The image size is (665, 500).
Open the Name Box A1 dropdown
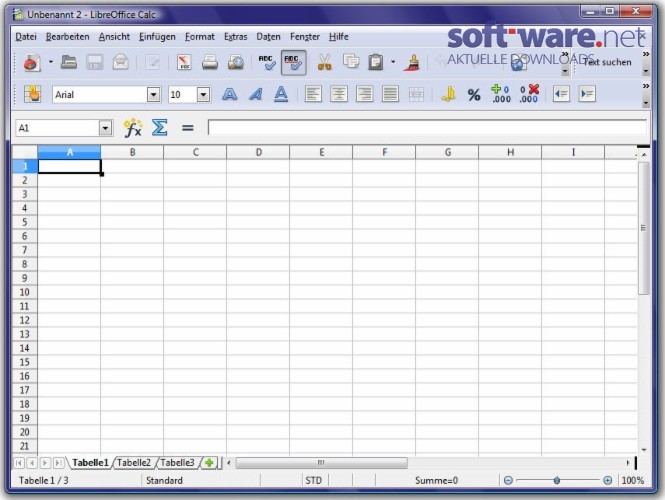pyautogui.click(x=105, y=128)
